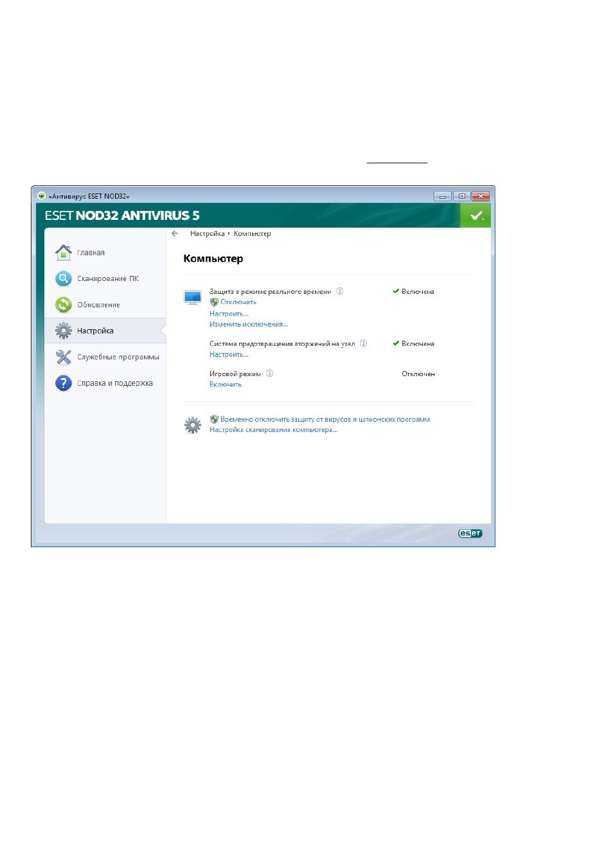The height and width of the screenshot is (868, 613).
Task: Click the info icon next to real-time protection
Action: point(340,291)
